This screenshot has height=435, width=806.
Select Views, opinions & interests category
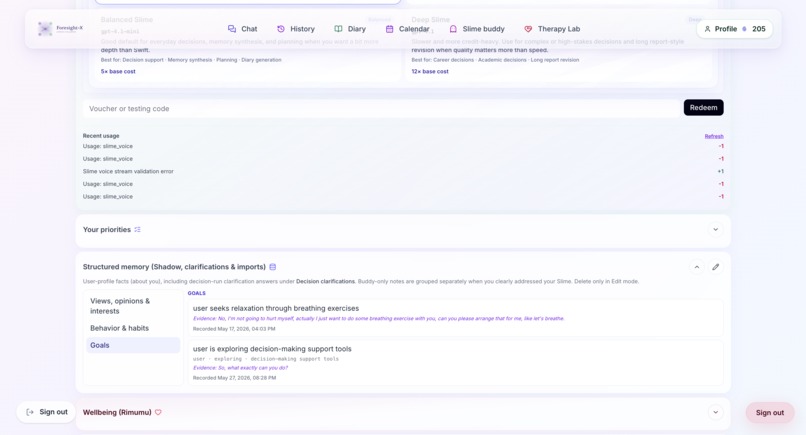(133, 306)
